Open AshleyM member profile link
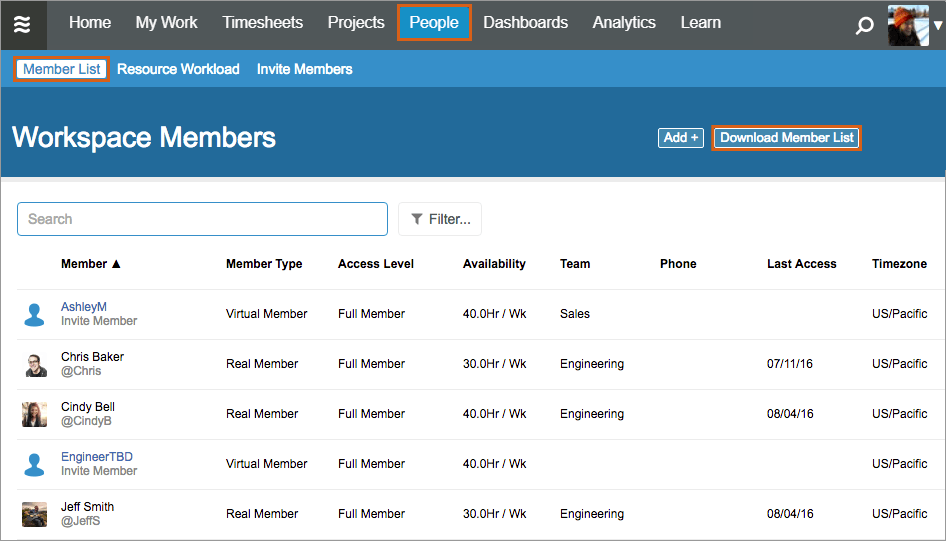The width and height of the screenshot is (946, 541). pyautogui.click(x=84, y=307)
